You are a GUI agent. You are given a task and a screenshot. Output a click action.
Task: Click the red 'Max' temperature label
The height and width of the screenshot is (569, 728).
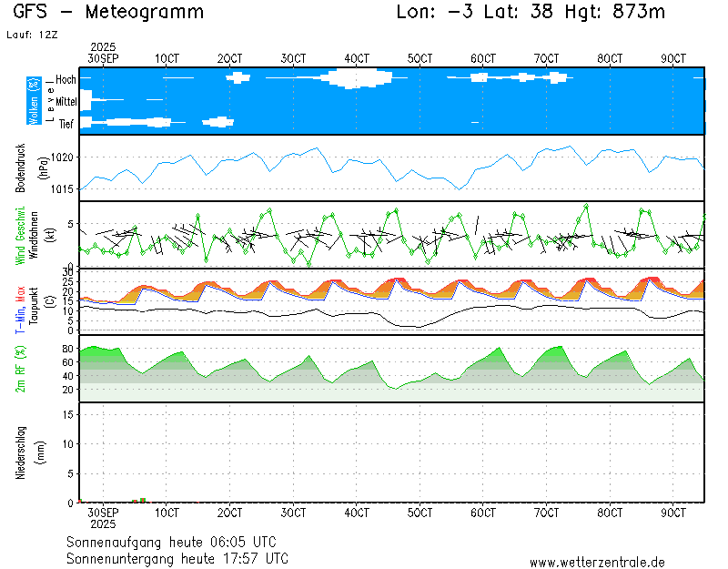click(20, 294)
